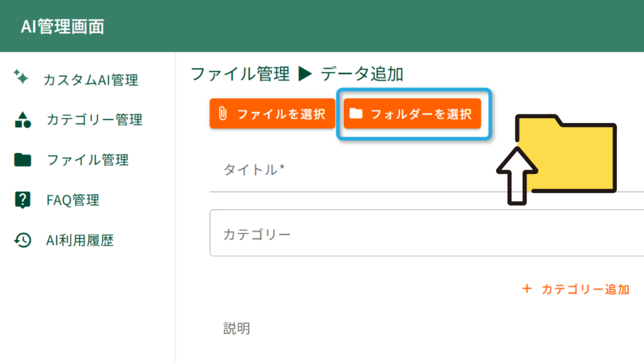Go to カテゴリー管理 in the sidebar
The height and width of the screenshot is (362, 644).
[x=94, y=119]
